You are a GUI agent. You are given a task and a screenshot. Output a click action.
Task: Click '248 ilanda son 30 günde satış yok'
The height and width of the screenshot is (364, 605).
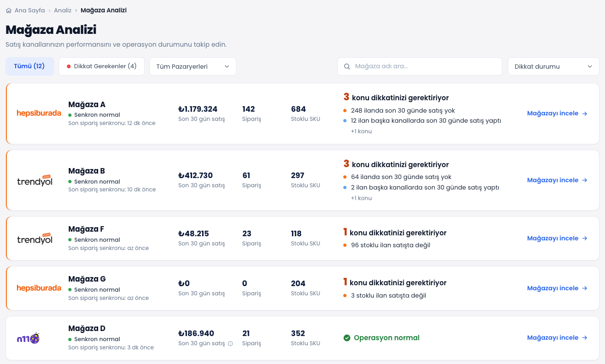[x=403, y=110]
